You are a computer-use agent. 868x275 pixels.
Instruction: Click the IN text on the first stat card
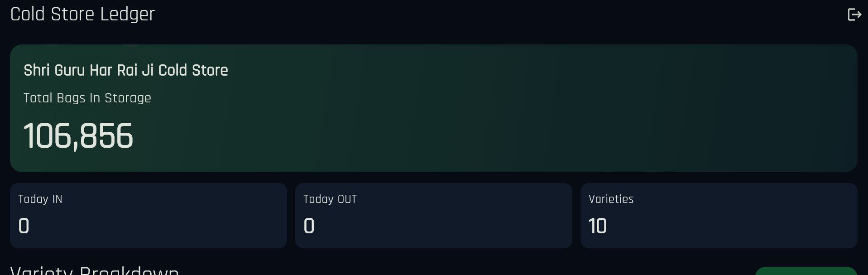[x=57, y=199]
